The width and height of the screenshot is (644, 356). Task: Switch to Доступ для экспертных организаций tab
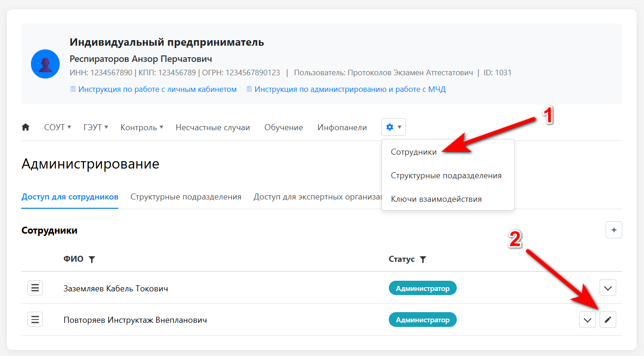[317, 197]
